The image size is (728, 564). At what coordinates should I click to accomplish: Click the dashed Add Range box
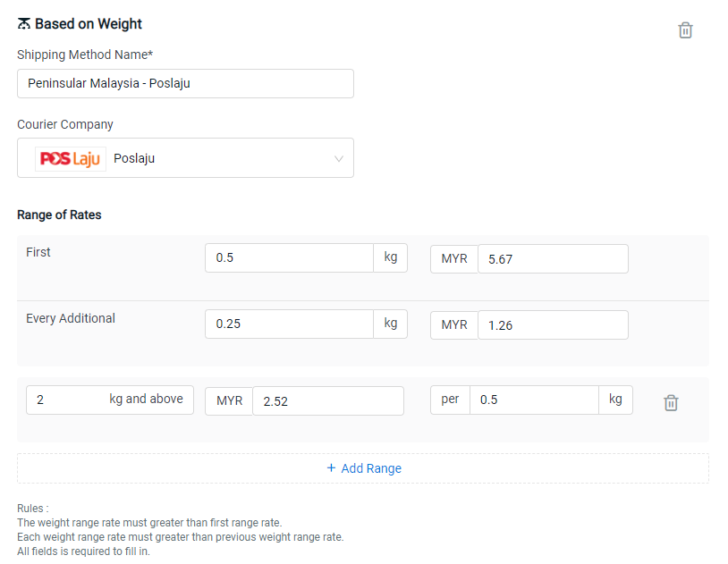click(x=363, y=468)
